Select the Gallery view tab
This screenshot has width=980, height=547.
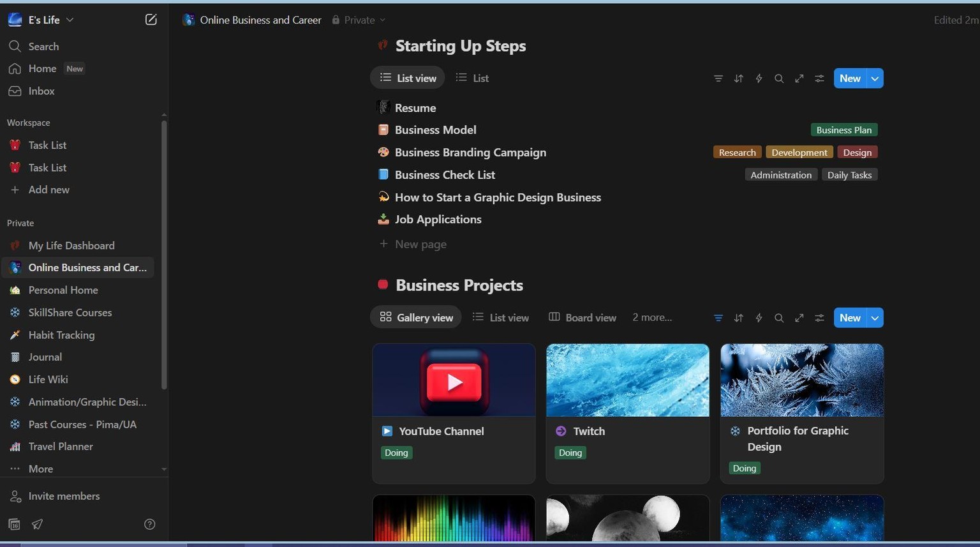(x=416, y=317)
